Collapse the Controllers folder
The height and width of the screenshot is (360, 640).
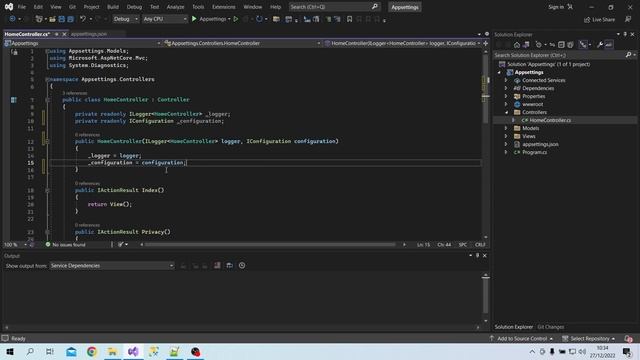[x=506, y=112]
